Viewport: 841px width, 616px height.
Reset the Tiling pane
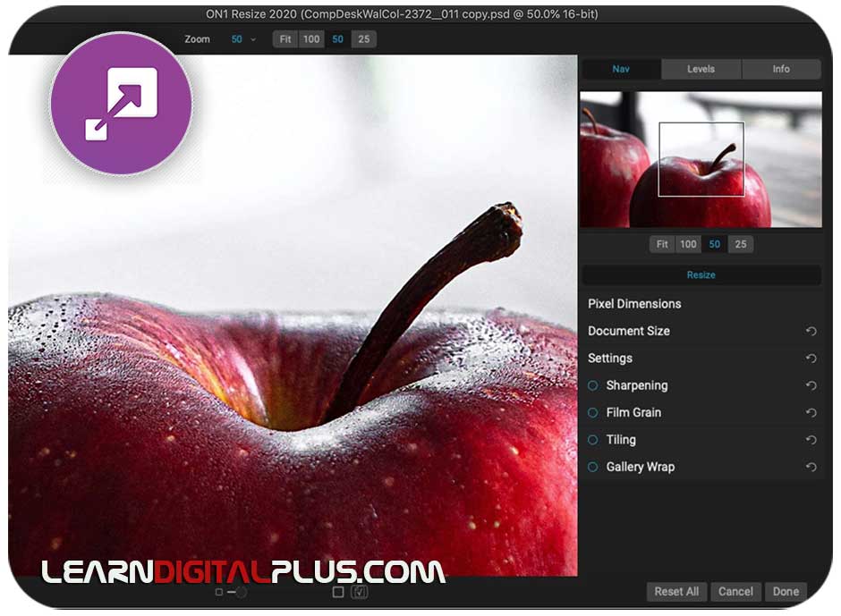(x=811, y=440)
